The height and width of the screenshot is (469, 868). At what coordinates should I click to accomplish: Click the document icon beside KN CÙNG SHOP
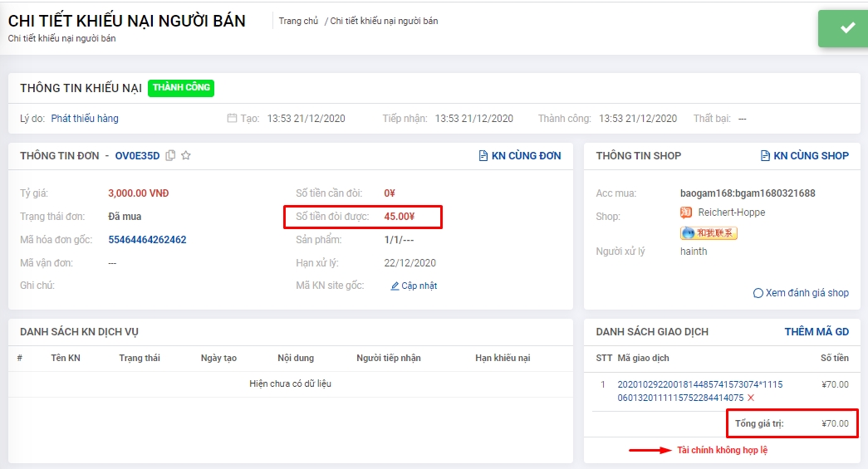click(765, 155)
